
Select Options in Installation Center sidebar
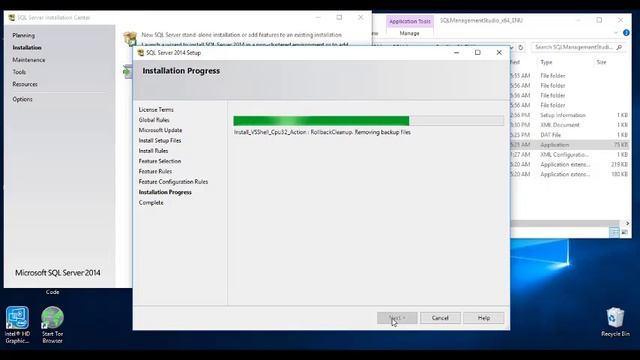(22, 99)
